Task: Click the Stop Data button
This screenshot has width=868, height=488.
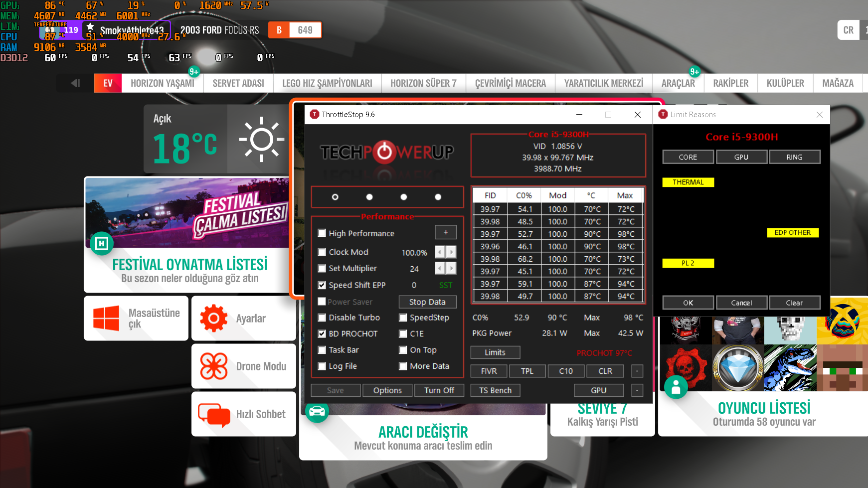Action: (427, 302)
